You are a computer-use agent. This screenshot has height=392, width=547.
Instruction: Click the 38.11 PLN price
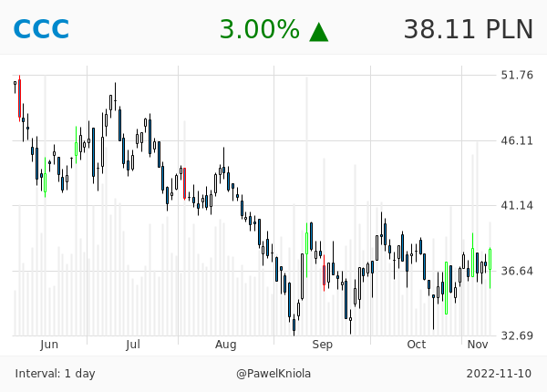[469, 29]
